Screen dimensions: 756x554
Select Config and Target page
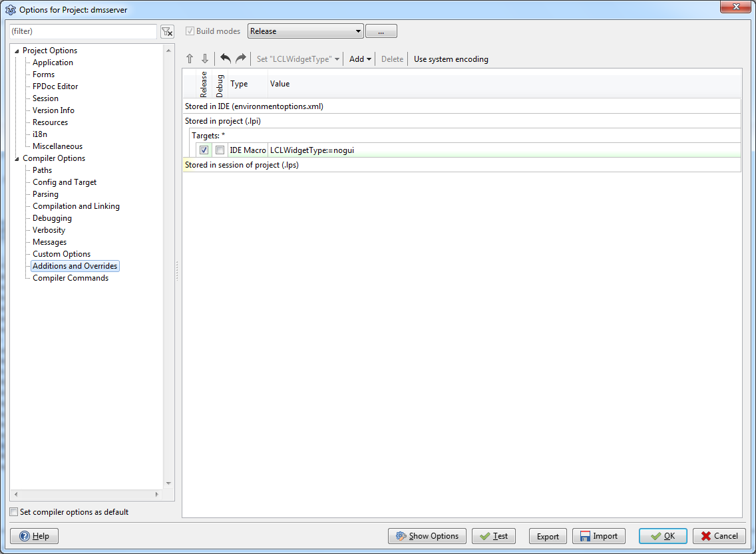point(64,182)
